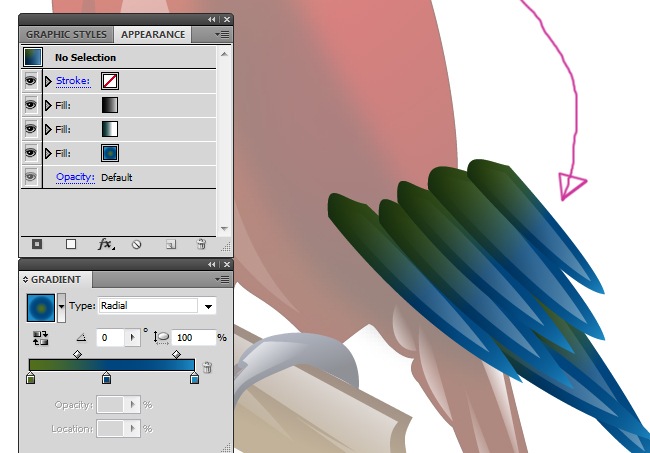Click the teal-to-white gradient fill swatch
The image size is (650, 453).
[110, 129]
